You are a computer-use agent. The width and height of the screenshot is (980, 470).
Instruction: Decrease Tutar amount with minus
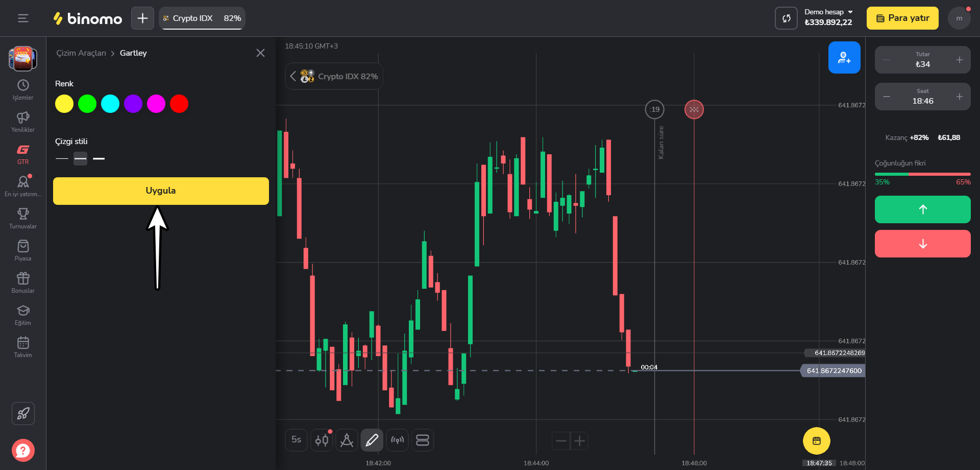[x=887, y=60]
